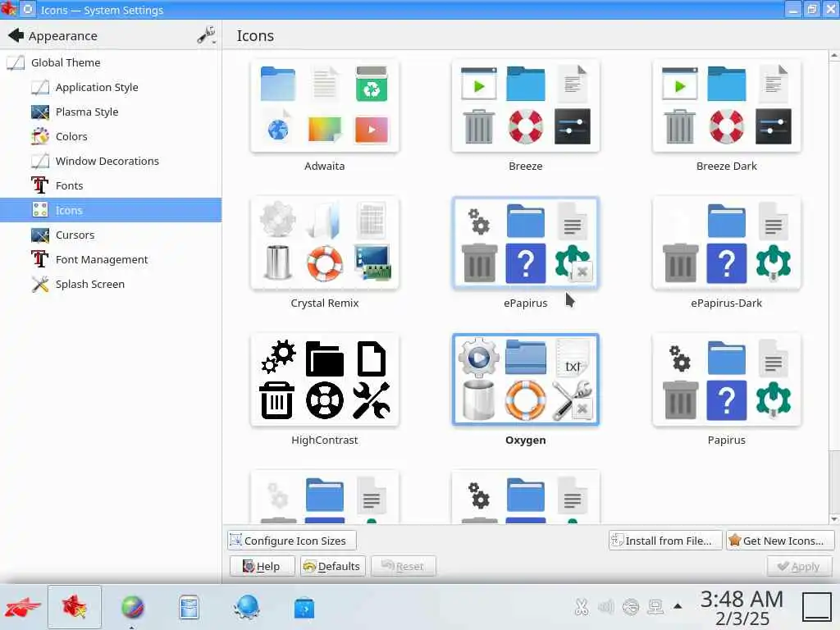Click Get New Icons button
The width and height of the screenshot is (840, 630).
[780, 541]
